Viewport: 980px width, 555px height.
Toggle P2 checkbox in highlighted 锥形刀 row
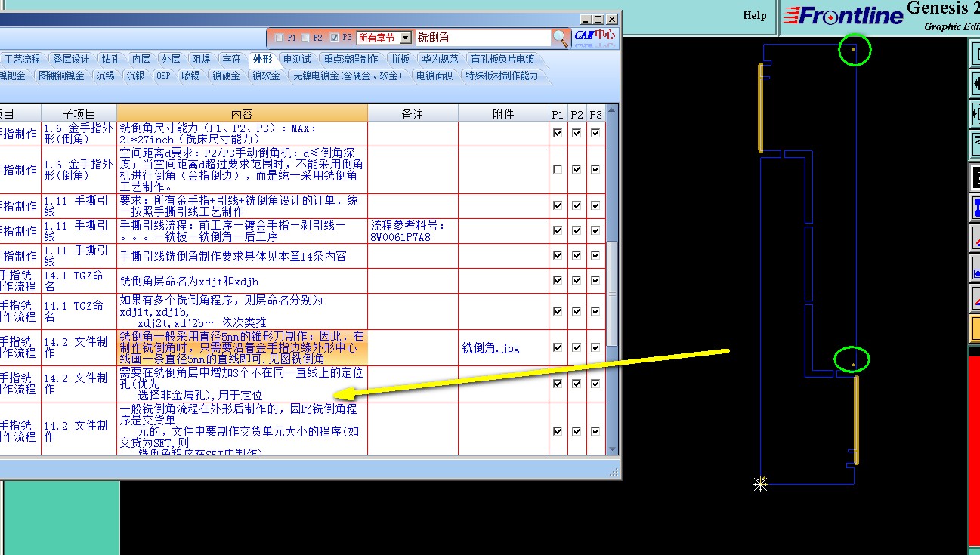tap(577, 347)
